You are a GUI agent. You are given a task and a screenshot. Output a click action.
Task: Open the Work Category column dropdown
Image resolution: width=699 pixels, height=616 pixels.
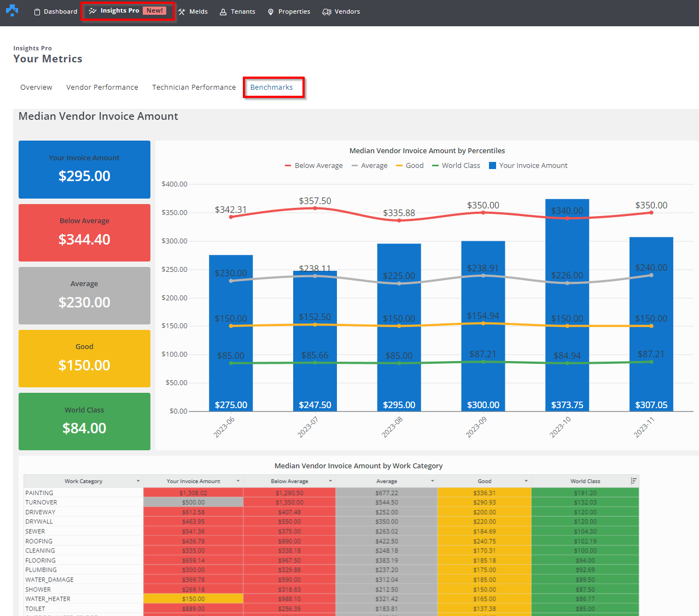[x=138, y=481]
